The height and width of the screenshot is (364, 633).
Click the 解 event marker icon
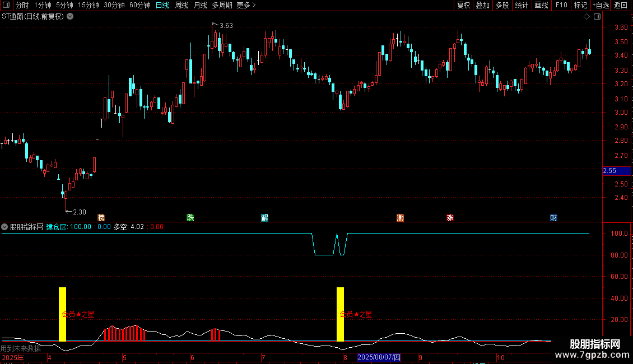coord(264,218)
